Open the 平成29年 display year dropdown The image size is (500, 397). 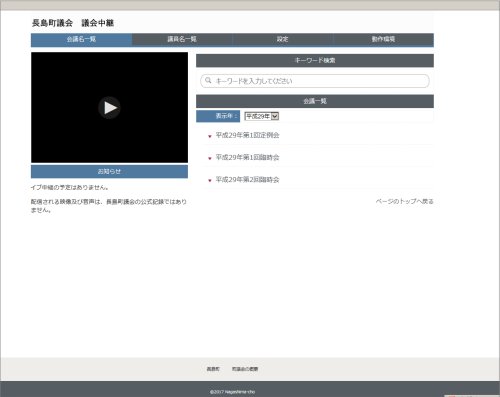pos(262,116)
